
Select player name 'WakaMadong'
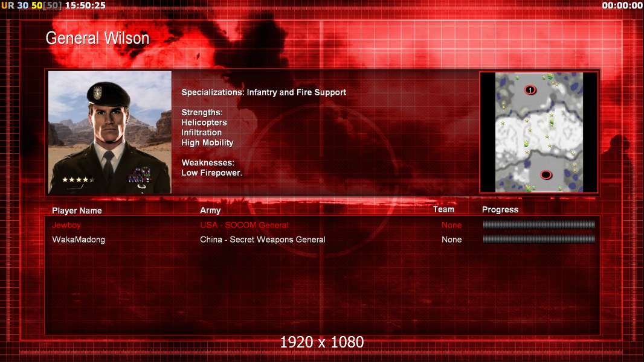click(79, 240)
